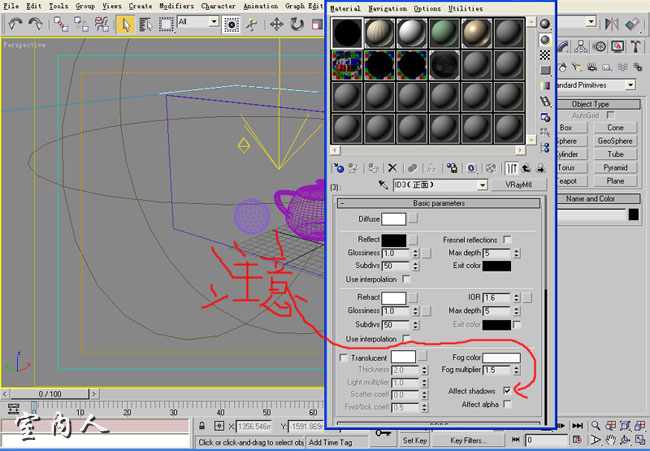Toggle the checkered Background icon in Material Editor
The image size is (650, 451).
(x=545, y=56)
